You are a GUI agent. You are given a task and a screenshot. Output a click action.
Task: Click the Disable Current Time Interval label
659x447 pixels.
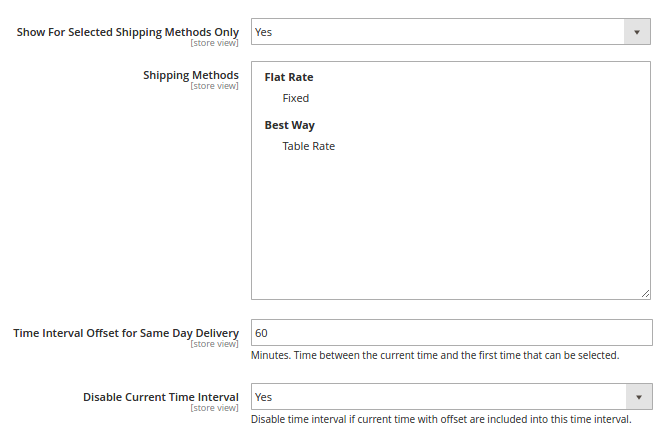(161, 397)
